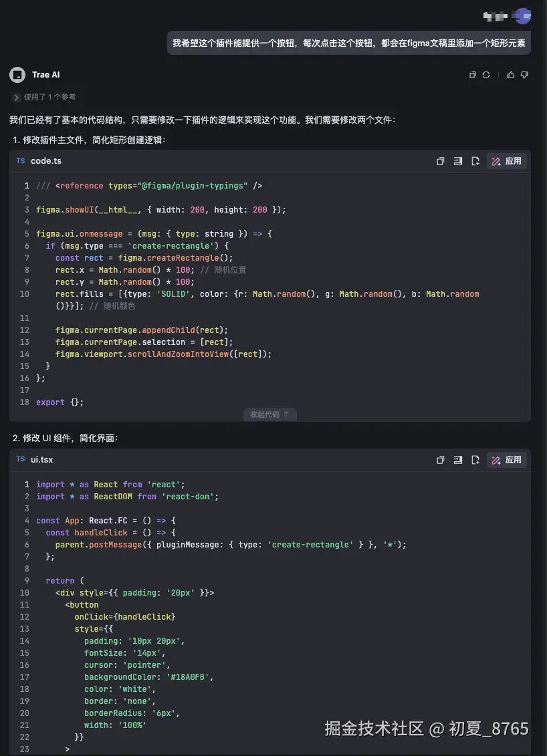This screenshot has height=756, width=547.
Task: Open the code.ts file name
Action: tap(46, 161)
